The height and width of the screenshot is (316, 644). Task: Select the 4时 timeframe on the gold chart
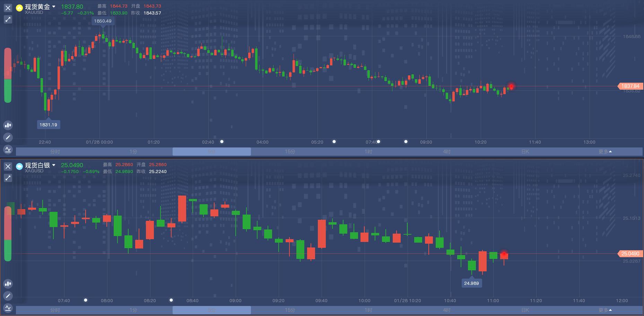point(447,152)
